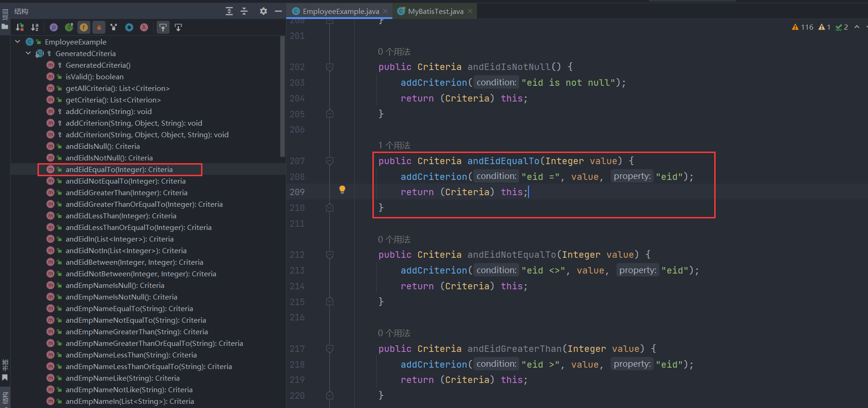Select andEmpNameIsNull(): Criteria item

(115, 285)
